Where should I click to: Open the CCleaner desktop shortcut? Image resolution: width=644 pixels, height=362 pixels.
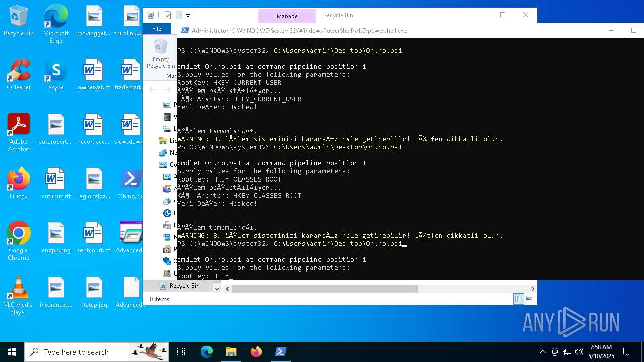19,75
